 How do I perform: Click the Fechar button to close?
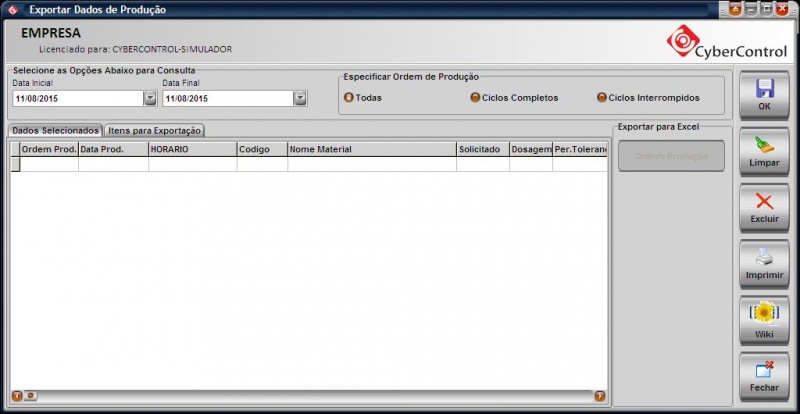[x=764, y=377]
